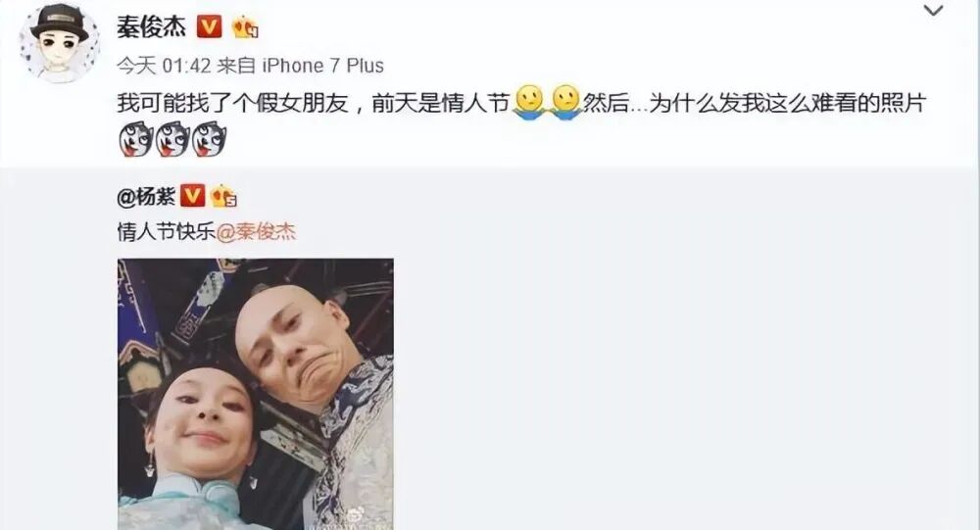Open the @杨紫 profile link
This screenshot has width=980, height=530.
click(146, 197)
